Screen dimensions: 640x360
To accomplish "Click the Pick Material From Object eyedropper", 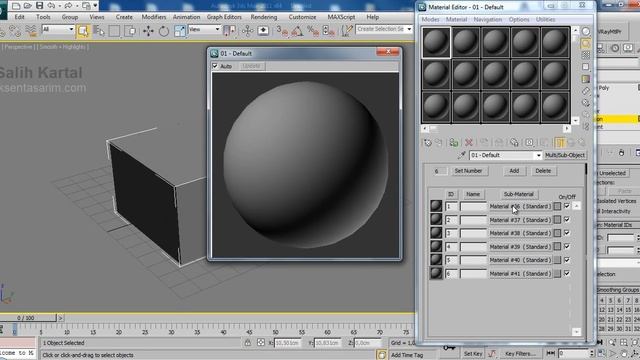I will [x=462, y=155].
